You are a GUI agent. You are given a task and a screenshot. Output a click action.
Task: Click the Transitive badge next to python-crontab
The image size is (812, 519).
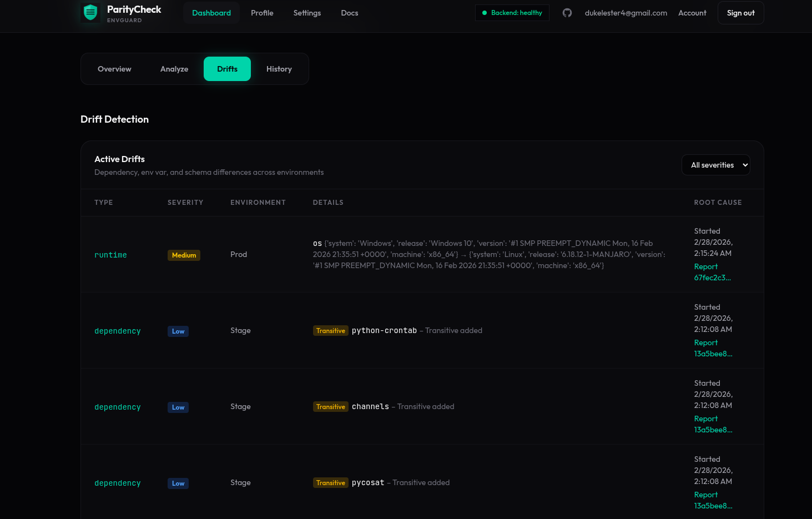tap(330, 330)
